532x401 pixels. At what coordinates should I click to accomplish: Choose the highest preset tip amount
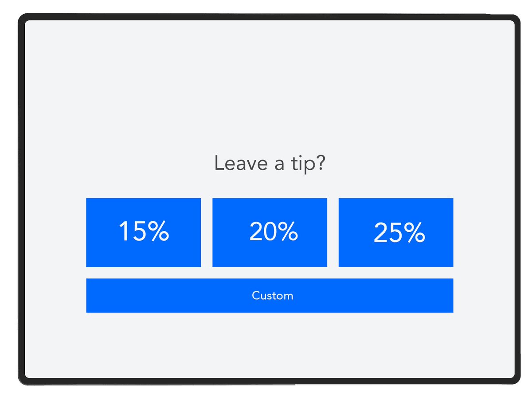click(x=396, y=232)
